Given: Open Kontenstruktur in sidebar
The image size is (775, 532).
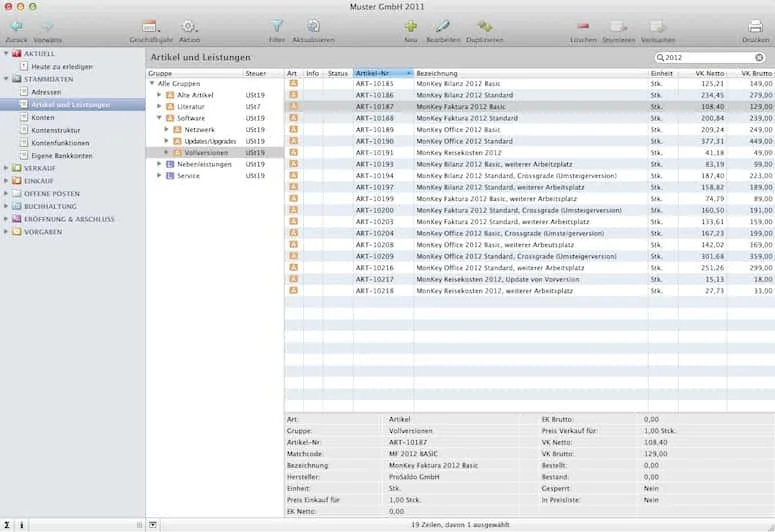Looking at the screenshot, I should pos(55,130).
